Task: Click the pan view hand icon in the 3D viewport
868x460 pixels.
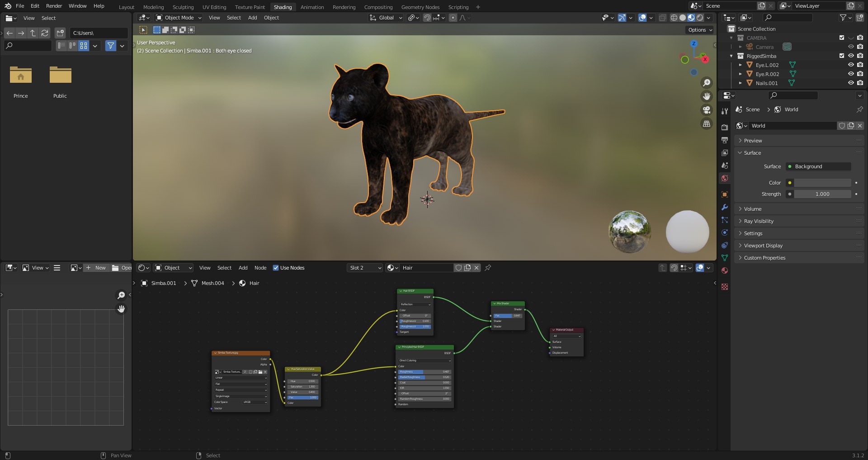Action: pyautogui.click(x=706, y=96)
